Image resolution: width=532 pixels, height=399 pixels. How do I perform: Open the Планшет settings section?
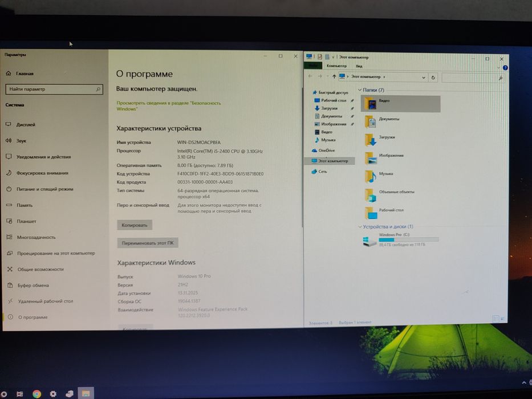tap(21, 221)
